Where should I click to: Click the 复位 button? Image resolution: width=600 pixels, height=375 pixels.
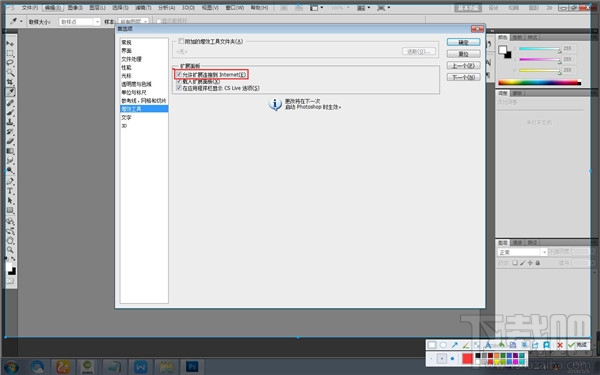pyautogui.click(x=463, y=54)
